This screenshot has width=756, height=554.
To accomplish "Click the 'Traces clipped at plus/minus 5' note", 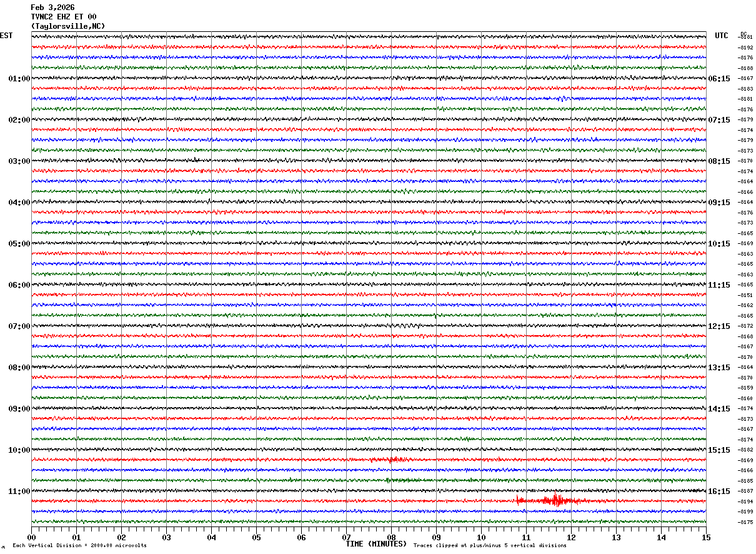I will coord(490,546).
